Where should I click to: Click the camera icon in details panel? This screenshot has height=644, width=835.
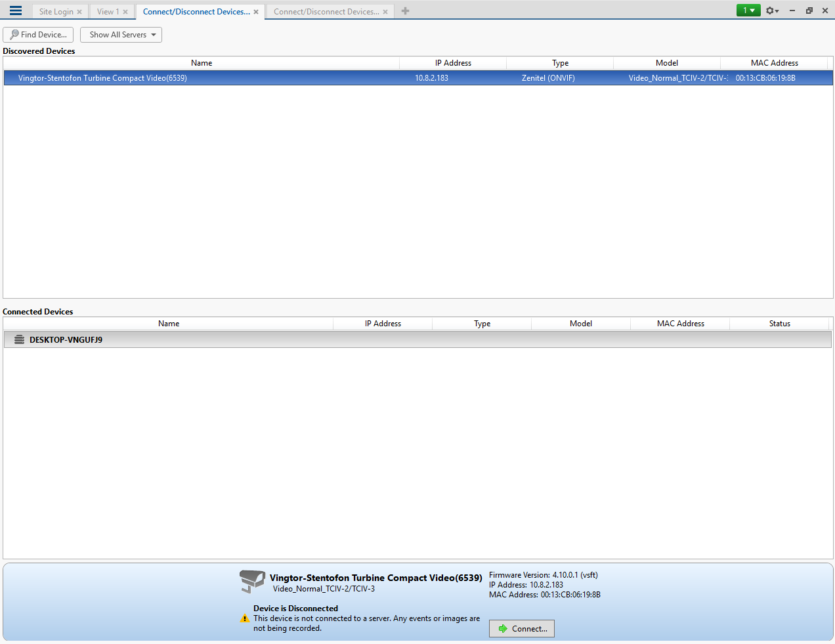click(x=252, y=581)
